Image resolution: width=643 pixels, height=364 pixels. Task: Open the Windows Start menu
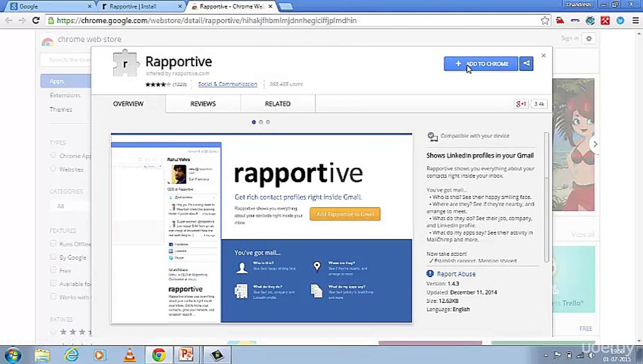tap(13, 355)
